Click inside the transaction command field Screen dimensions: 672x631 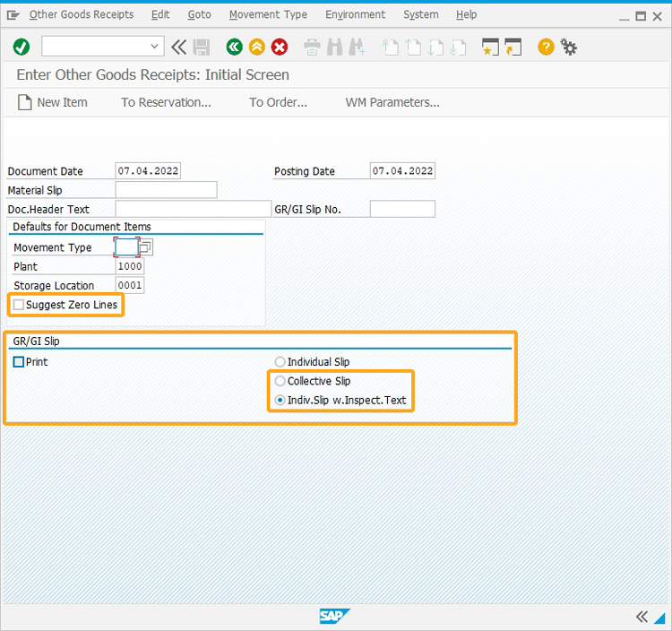pos(96,47)
